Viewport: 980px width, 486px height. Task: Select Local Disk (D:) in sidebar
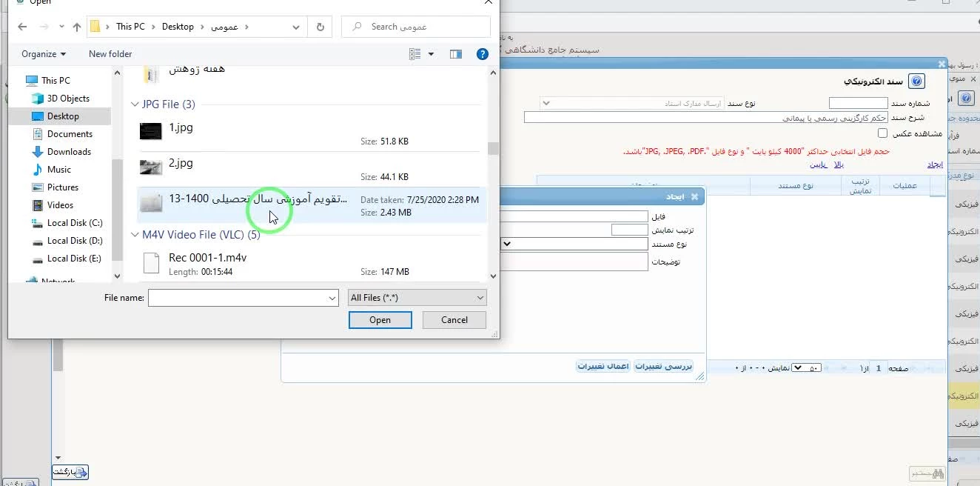tap(74, 241)
